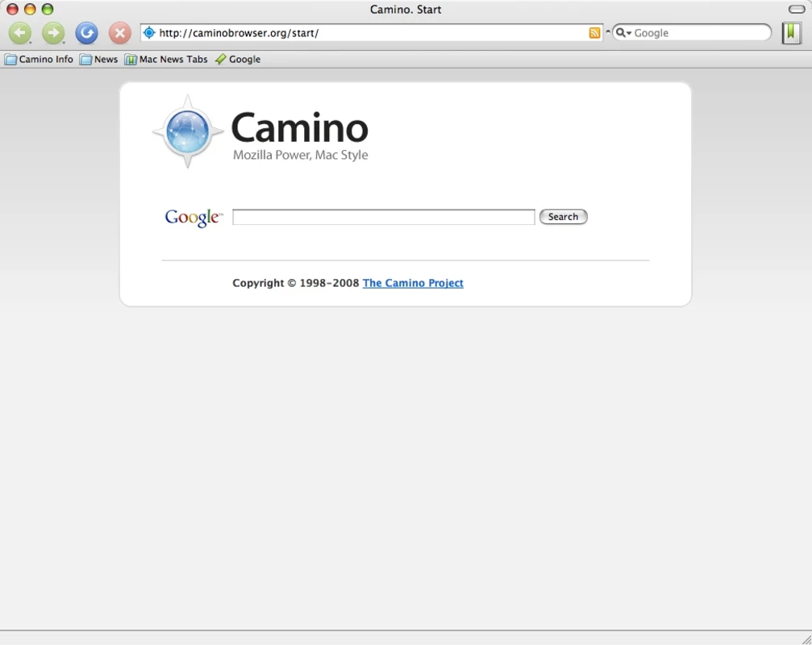Toggle toolbar with the pill button

[797, 10]
